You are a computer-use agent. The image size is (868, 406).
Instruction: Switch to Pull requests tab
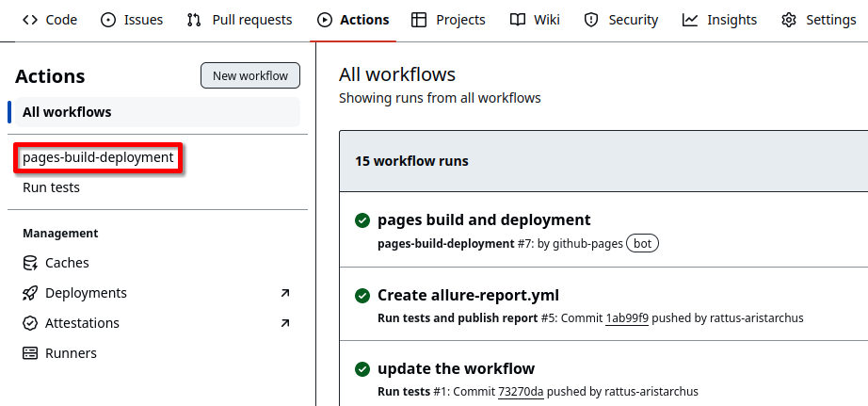pyautogui.click(x=240, y=20)
